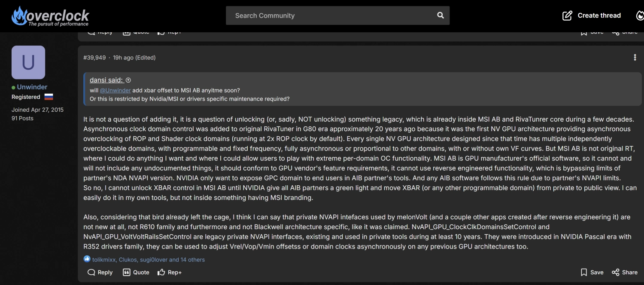Click the "19h ago (Edited)" timestamp
Screen dimensions: 644x285
pos(134,58)
